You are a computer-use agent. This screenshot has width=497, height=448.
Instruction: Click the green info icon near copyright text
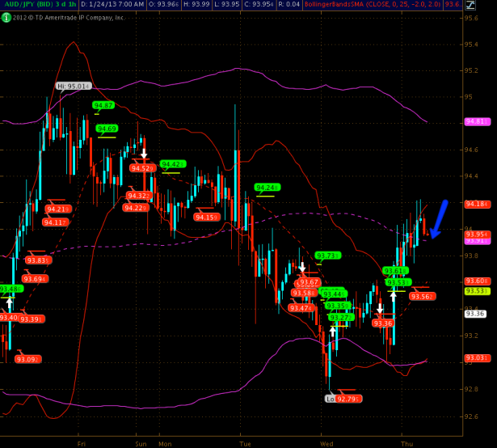point(6,20)
